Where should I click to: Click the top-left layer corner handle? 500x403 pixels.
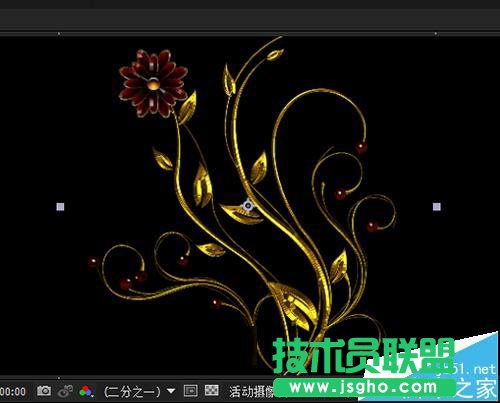pyautogui.click(x=59, y=34)
